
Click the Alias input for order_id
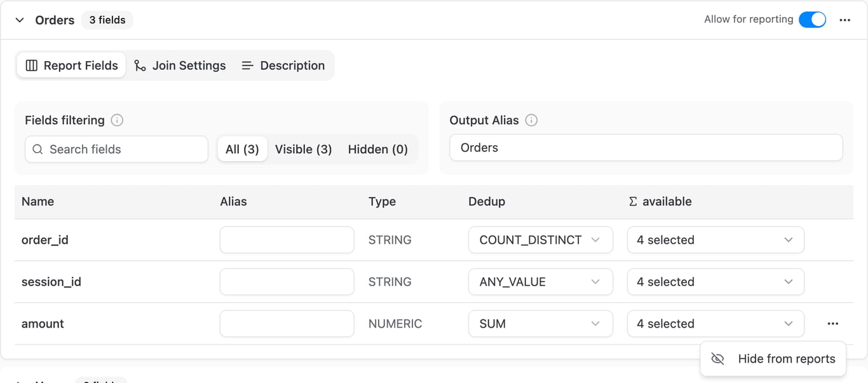point(287,240)
